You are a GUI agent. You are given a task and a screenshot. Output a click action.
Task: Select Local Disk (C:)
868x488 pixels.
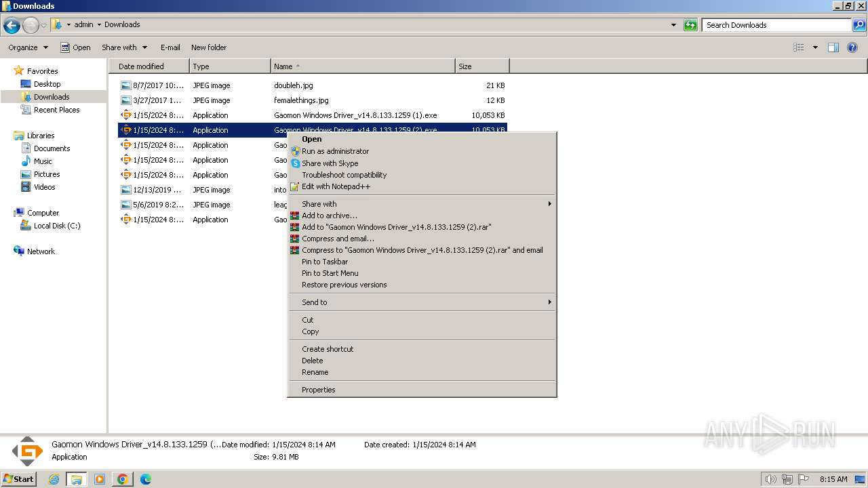tap(57, 226)
